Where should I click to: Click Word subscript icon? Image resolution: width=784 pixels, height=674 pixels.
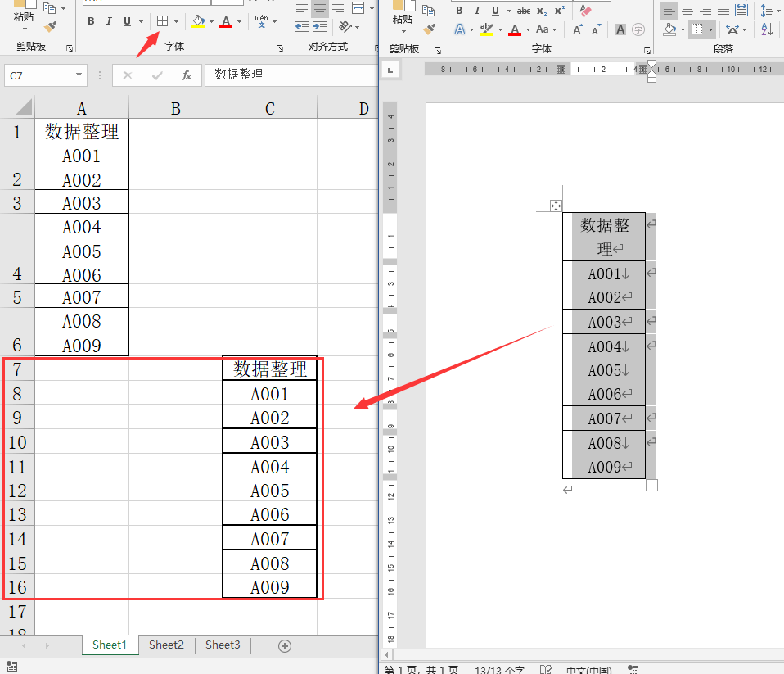click(x=542, y=11)
